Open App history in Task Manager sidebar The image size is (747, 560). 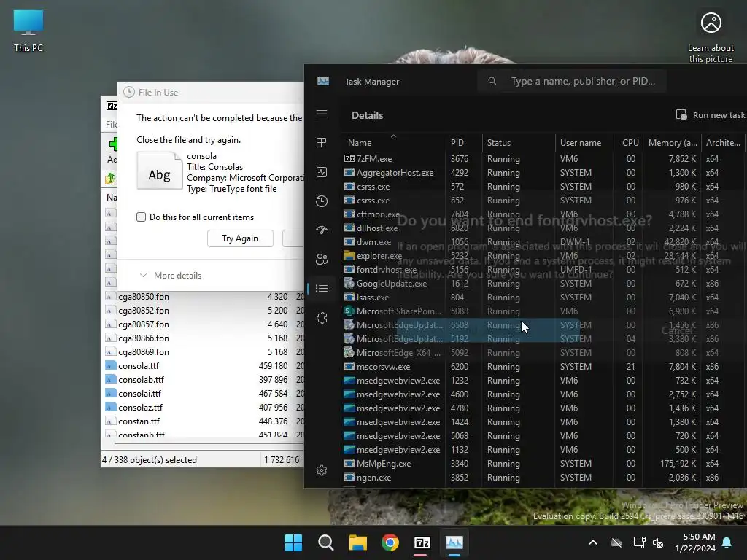click(322, 201)
